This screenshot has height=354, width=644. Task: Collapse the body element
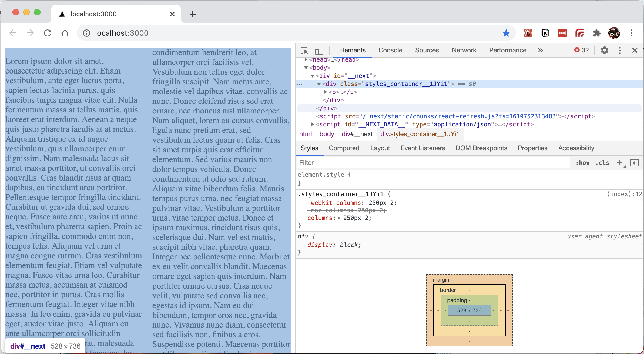(306, 68)
